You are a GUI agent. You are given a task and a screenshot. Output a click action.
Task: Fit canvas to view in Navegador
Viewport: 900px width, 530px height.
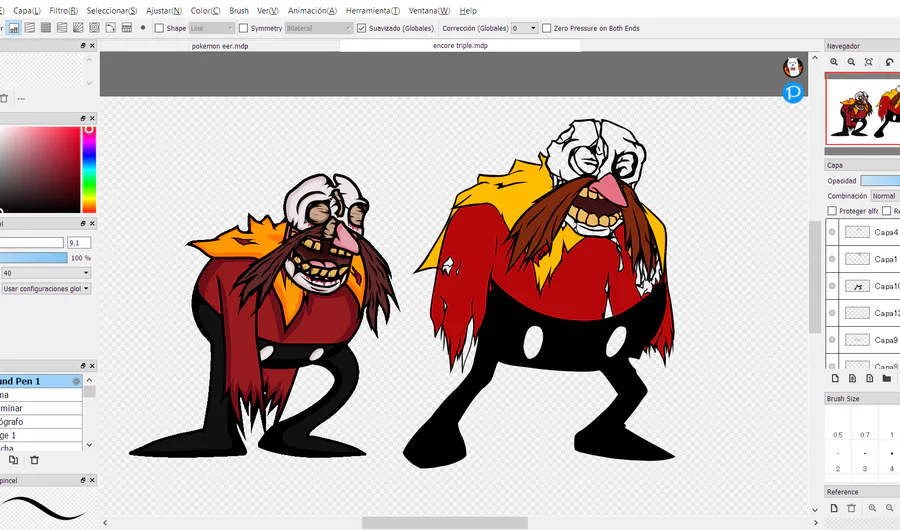[x=868, y=62]
